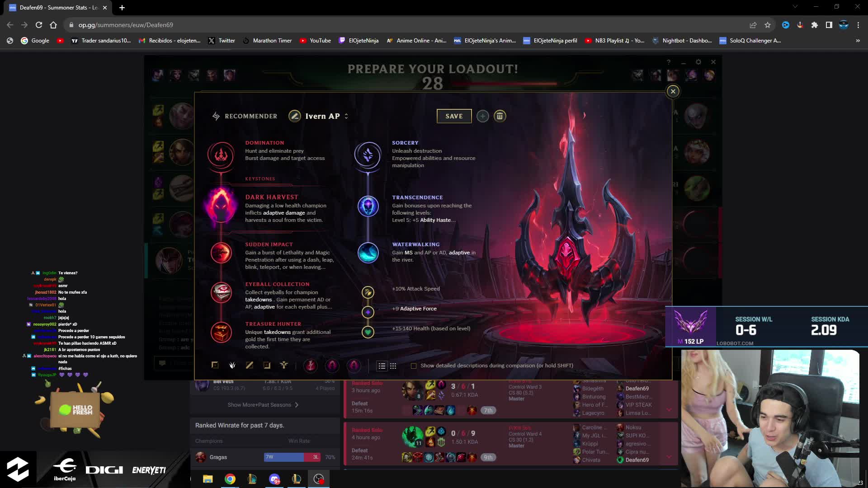The image size is (868, 488).
Task: Open browser side panel icon
Action: pyautogui.click(x=829, y=25)
